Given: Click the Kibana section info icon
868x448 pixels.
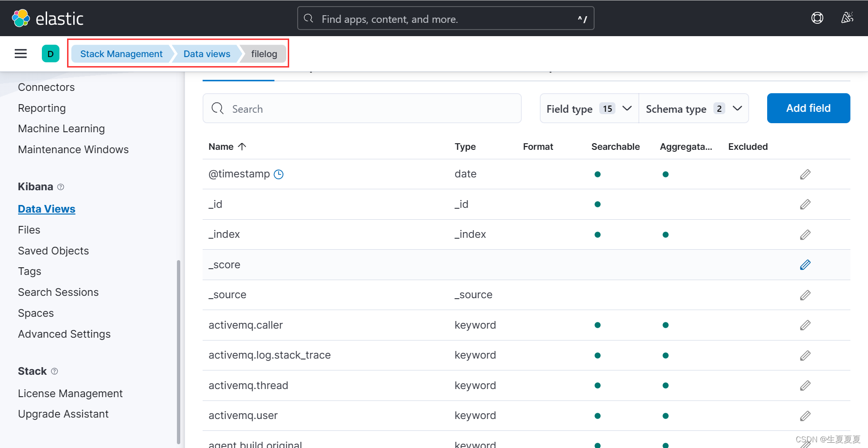Looking at the screenshot, I should pyautogui.click(x=60, y=187).
